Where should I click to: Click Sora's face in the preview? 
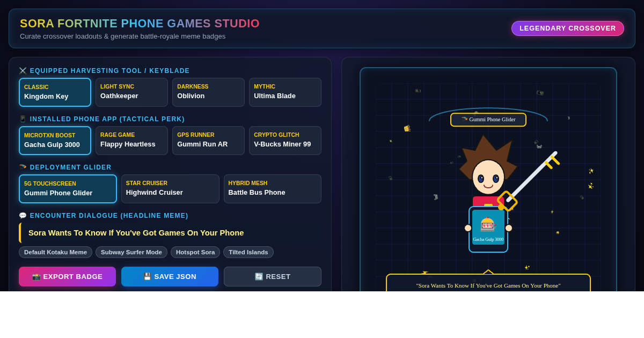488,177
